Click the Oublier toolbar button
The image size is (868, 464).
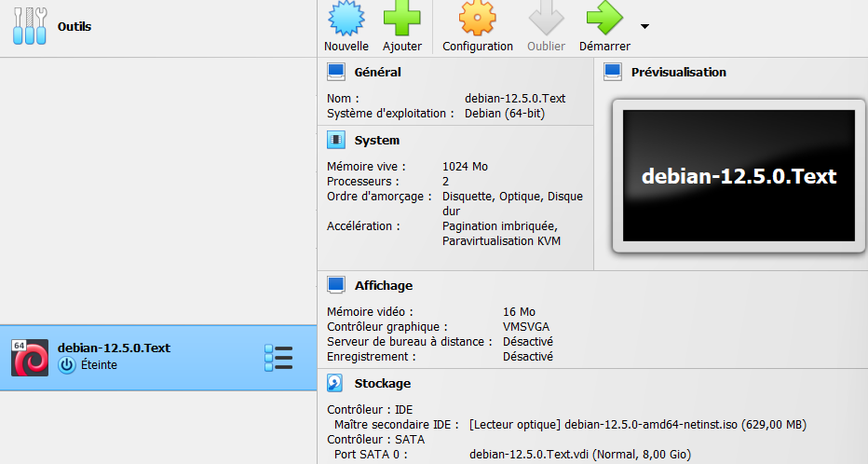(546, 26)
